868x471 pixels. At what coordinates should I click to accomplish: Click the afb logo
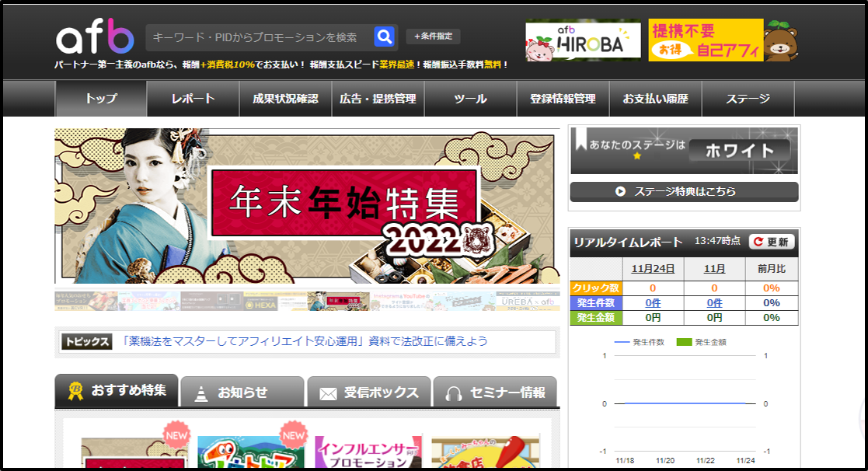95,37
